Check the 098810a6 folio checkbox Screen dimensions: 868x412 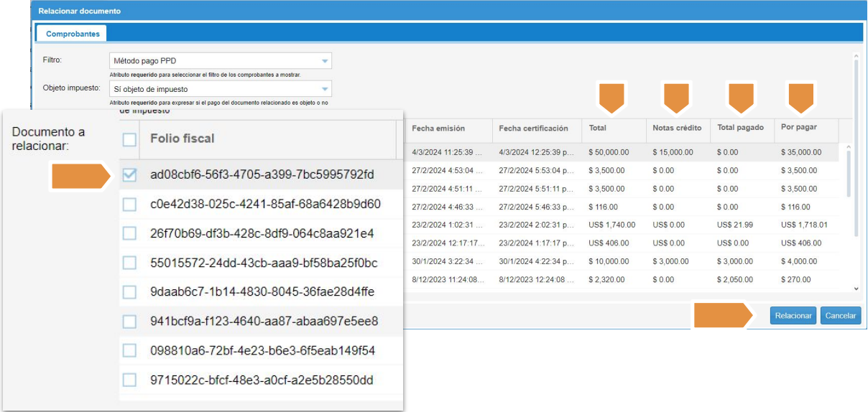pyautogui.click(x=129, y=351)
